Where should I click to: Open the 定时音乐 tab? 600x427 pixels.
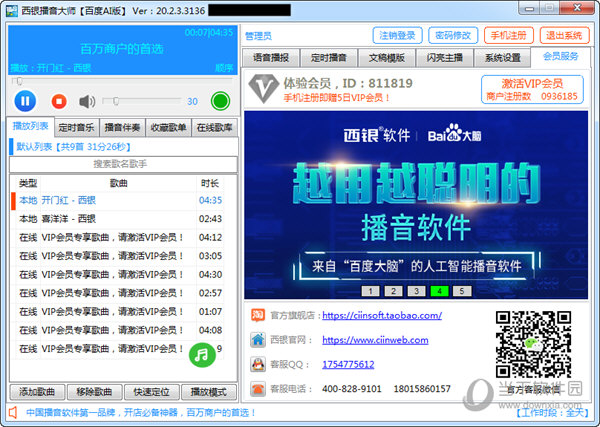(x=77, y=128)
